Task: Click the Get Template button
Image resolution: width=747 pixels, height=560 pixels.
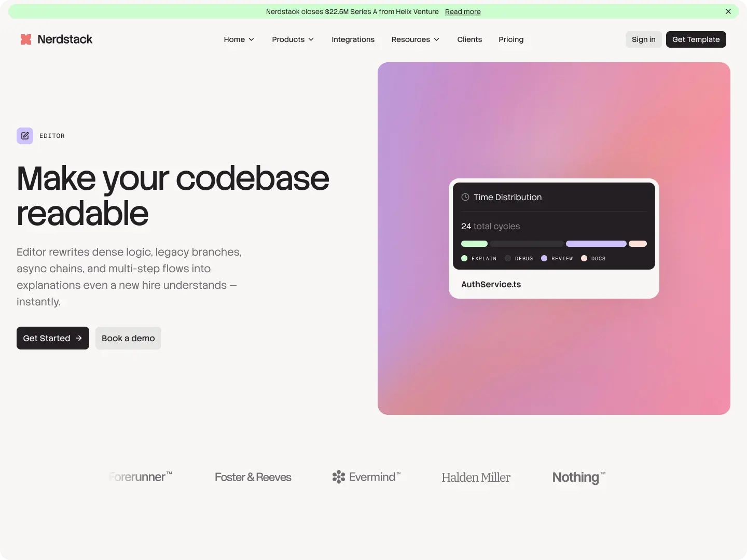Action: pos(696,39)
